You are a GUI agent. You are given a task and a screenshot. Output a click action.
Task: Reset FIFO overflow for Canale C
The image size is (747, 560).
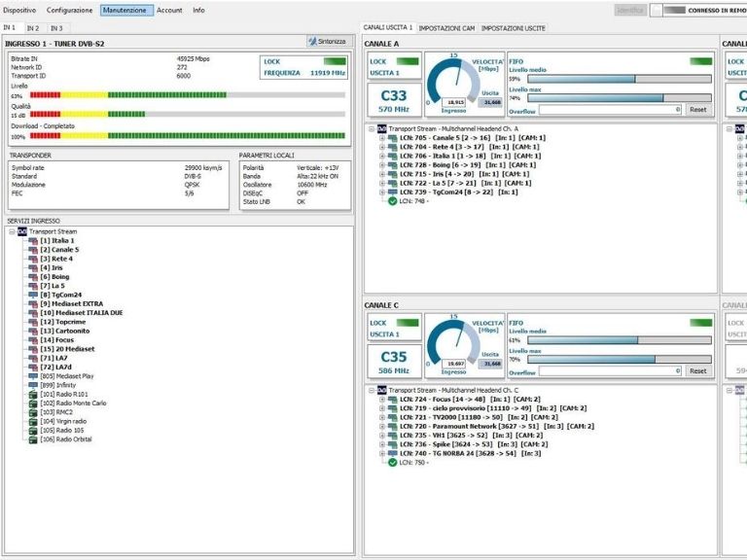pyautogui.click(x=698, y=371)
